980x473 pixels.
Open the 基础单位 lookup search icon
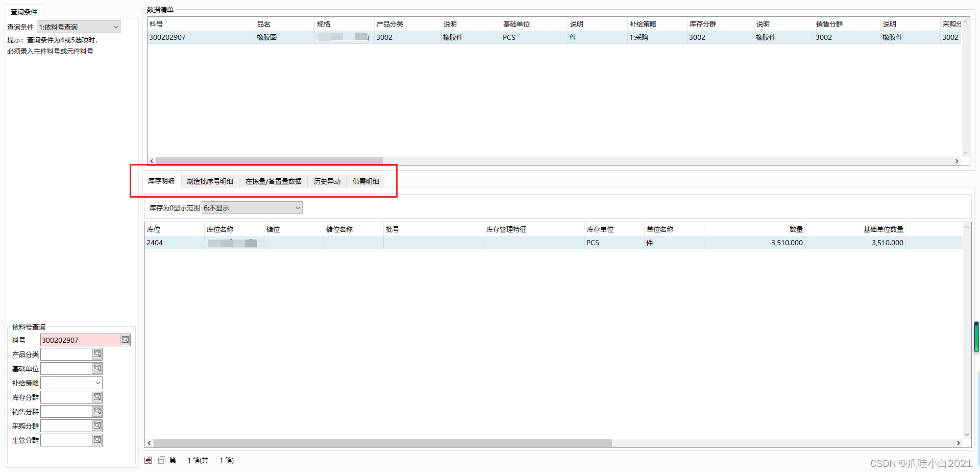97,368
